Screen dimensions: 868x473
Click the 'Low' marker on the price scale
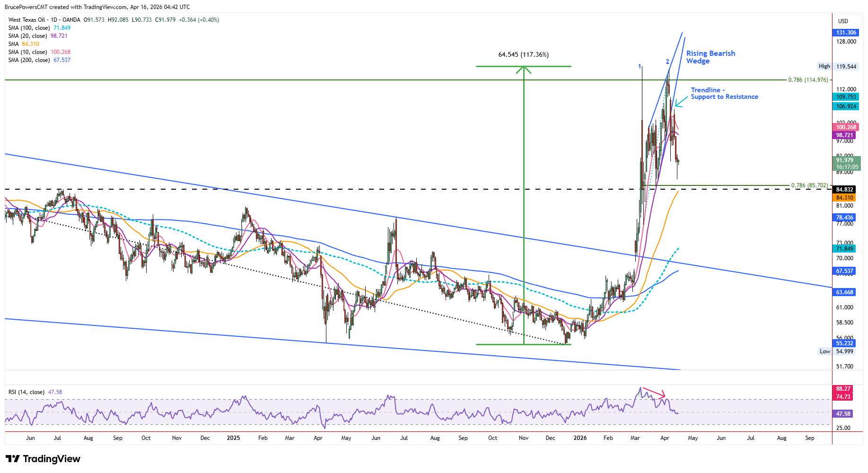(x=824, y=351)
